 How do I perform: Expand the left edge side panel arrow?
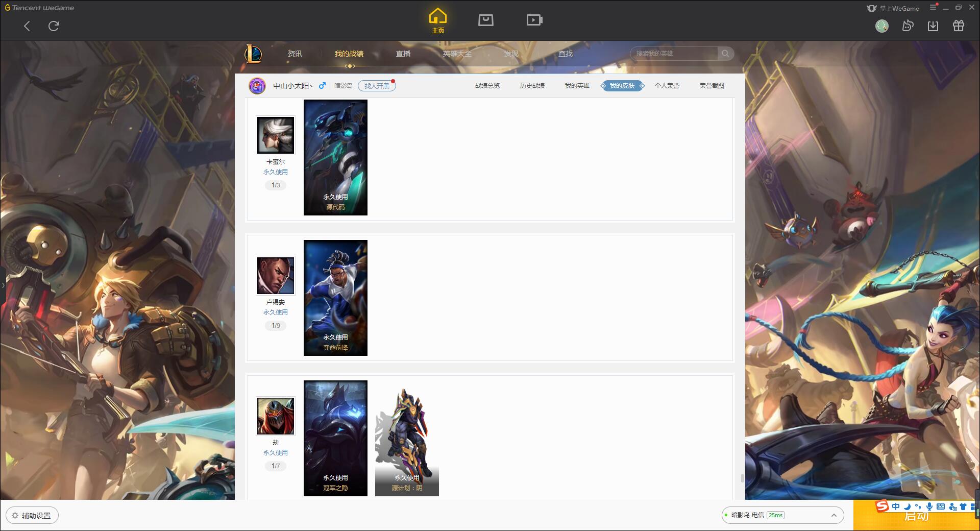tap(3, 285)
